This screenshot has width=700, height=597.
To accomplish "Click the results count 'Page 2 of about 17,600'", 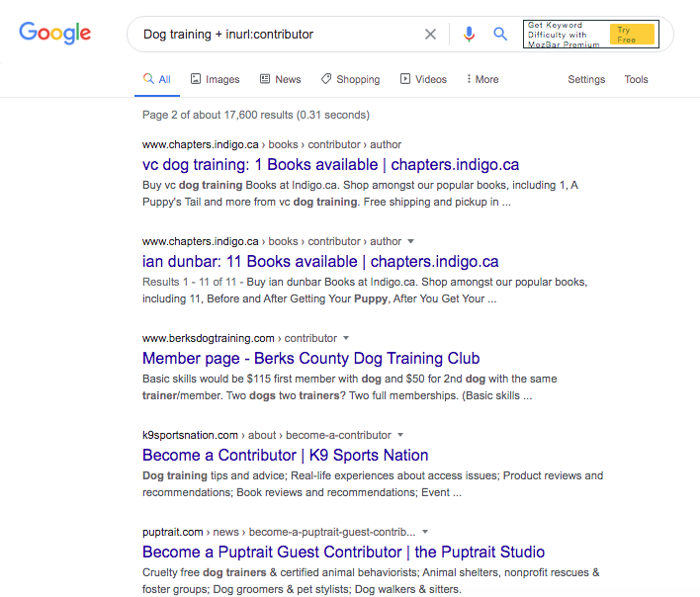I will point(256,115).
